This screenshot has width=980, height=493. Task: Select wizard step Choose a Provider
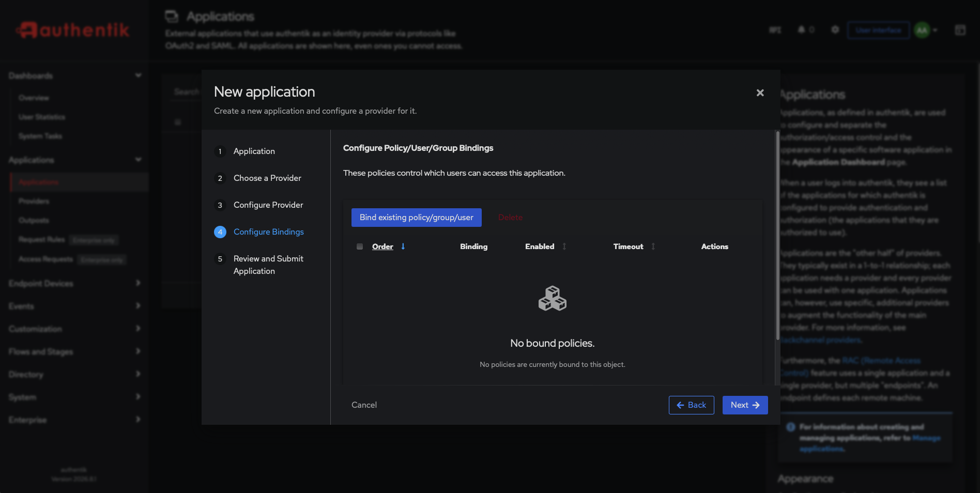tap(267, 178)
